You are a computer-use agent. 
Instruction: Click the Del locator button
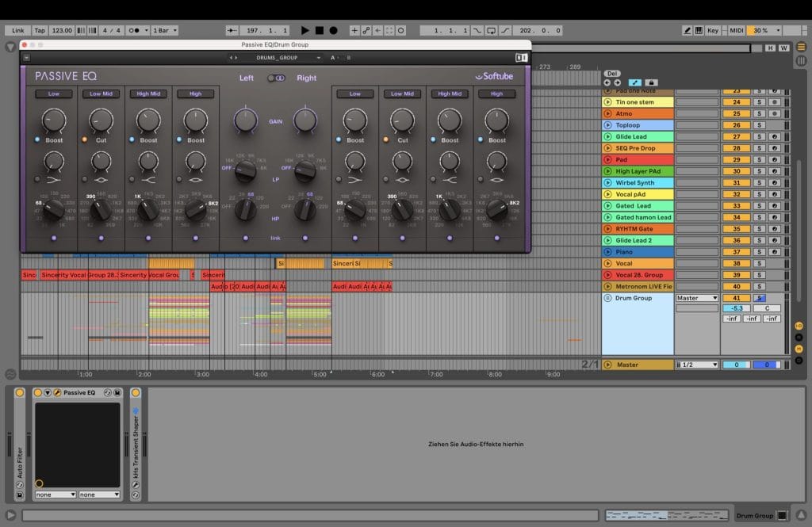[612, 74]
